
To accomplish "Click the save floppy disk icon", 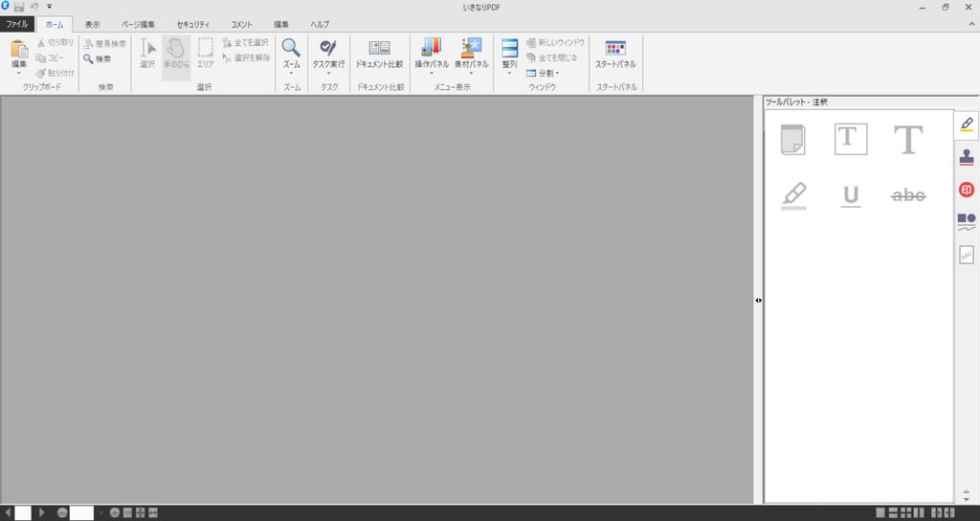I will pyautogui.click(x=19, y=7).
